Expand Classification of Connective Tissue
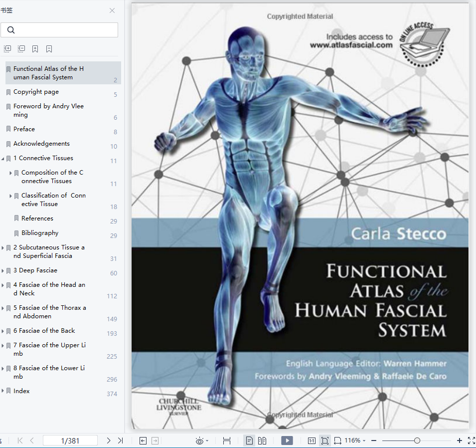Viewport: 476px width, 448px height. [x=10, y=196]
